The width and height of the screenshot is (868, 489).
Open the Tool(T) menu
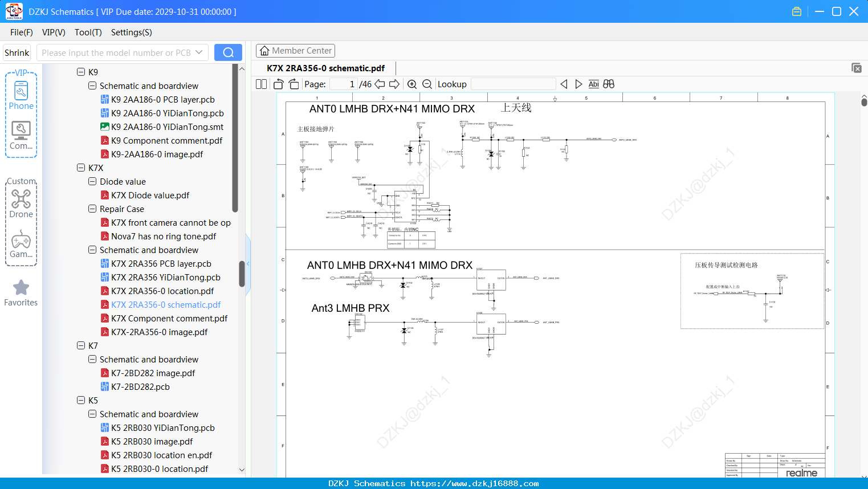pos(88,32)
